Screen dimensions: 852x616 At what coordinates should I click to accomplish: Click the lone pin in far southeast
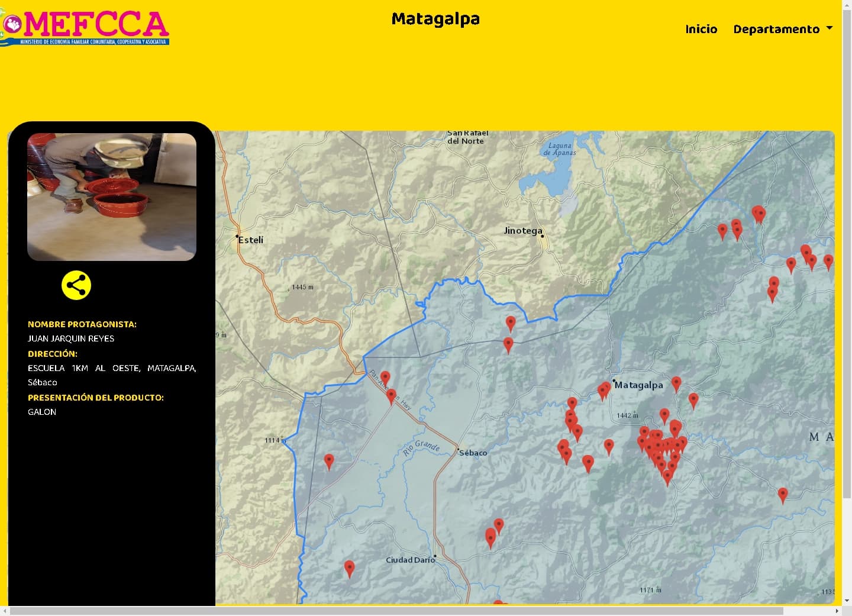(783, 495)
